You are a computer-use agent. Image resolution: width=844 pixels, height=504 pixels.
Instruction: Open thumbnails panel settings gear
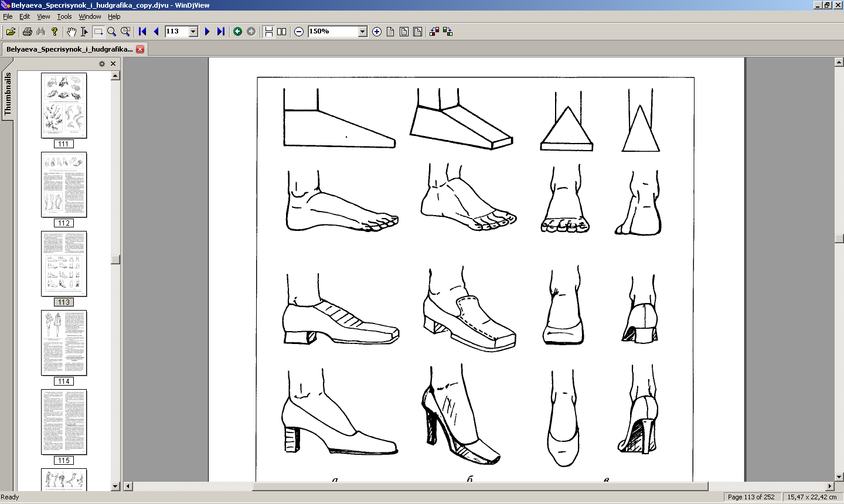pos(102,64)
